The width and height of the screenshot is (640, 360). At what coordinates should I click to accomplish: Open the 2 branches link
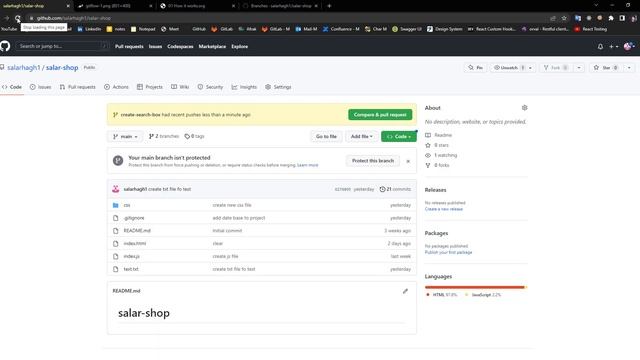click(164, 136)
